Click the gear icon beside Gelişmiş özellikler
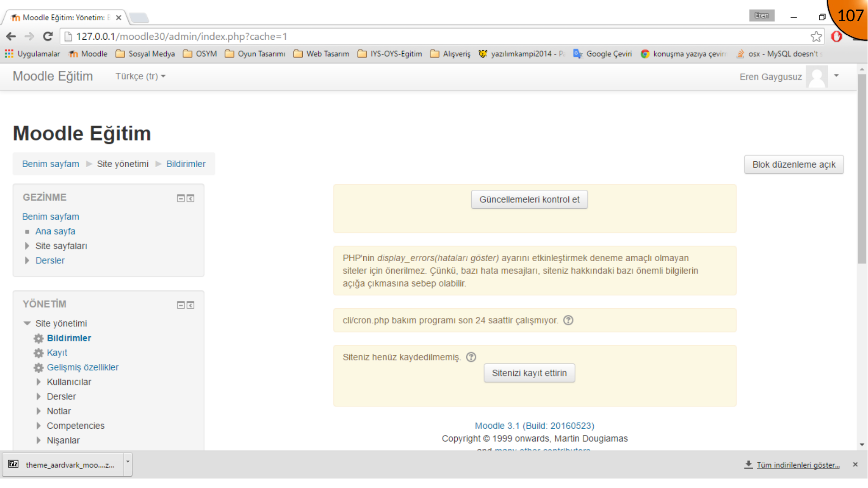 pyautogui.click(x=39, y=368)
